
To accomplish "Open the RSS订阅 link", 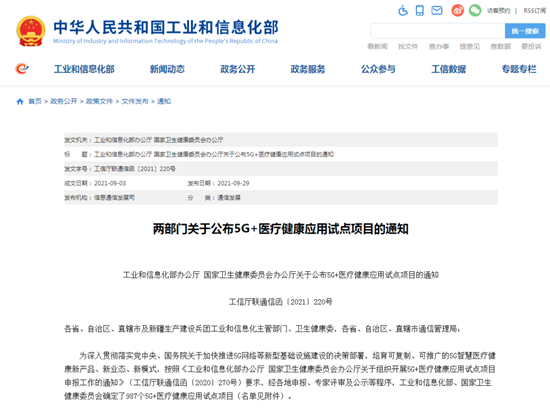I will (x=535, y=11).
